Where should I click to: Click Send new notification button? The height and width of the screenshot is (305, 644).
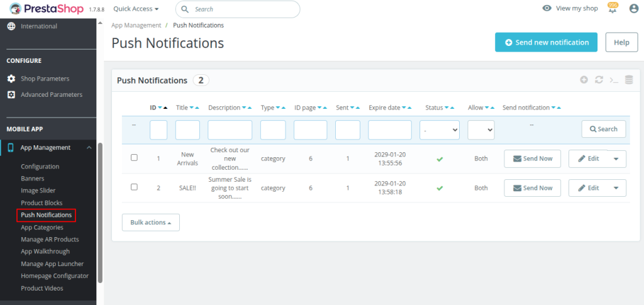tap(547, 42)
